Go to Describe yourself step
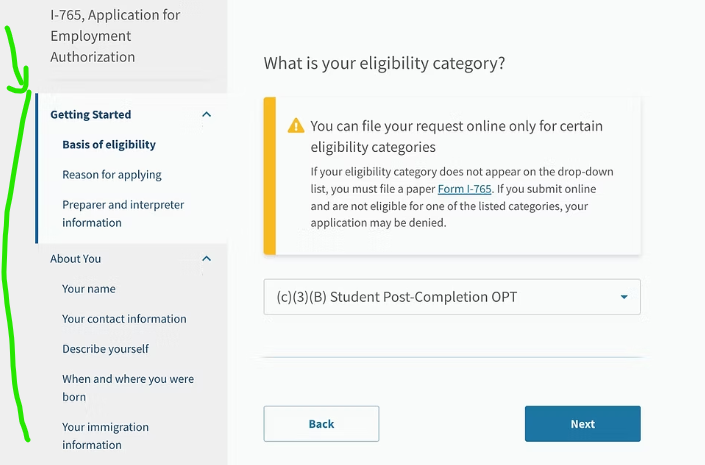 (x=105, y=349)
